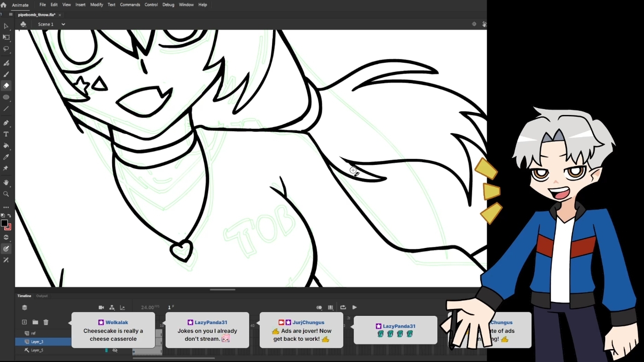Select the Eraser tool
The height and width of the screenshot is (362, 644).
6,86
